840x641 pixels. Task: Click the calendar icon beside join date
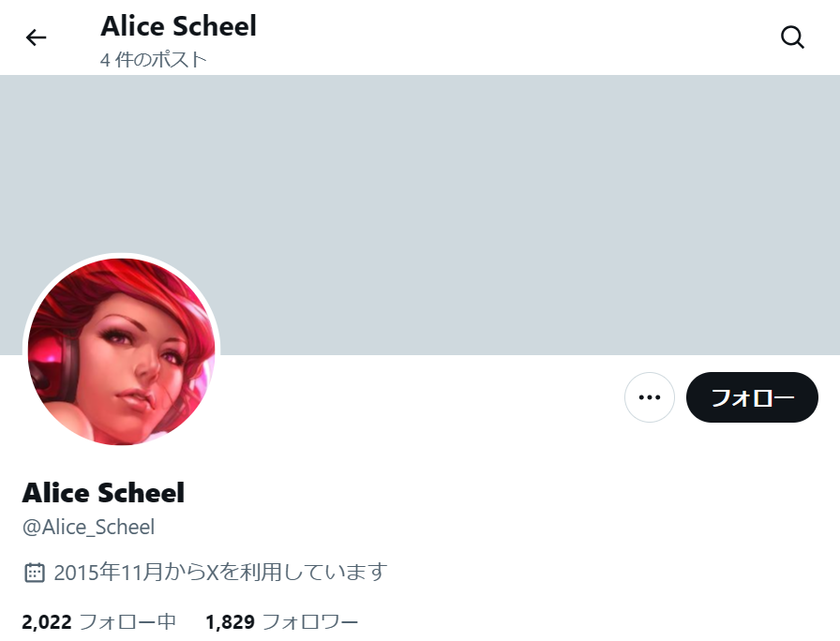pos(35,573)
